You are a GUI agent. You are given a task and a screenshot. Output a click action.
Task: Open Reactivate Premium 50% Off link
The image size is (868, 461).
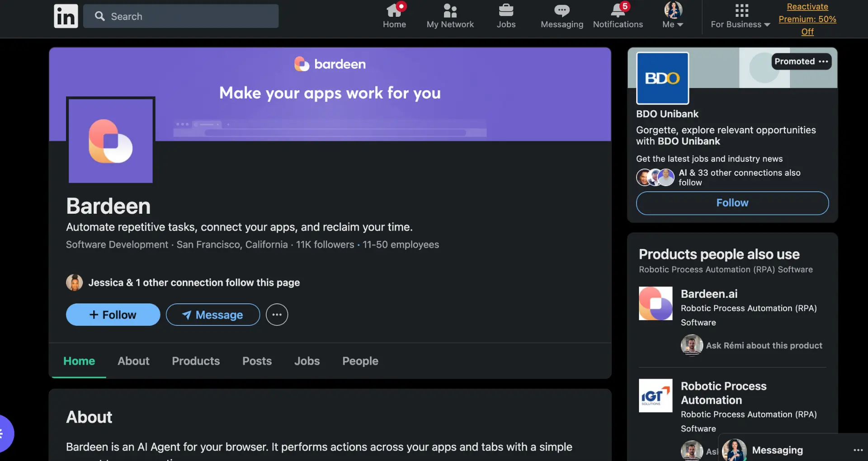[x=807, y=19]
